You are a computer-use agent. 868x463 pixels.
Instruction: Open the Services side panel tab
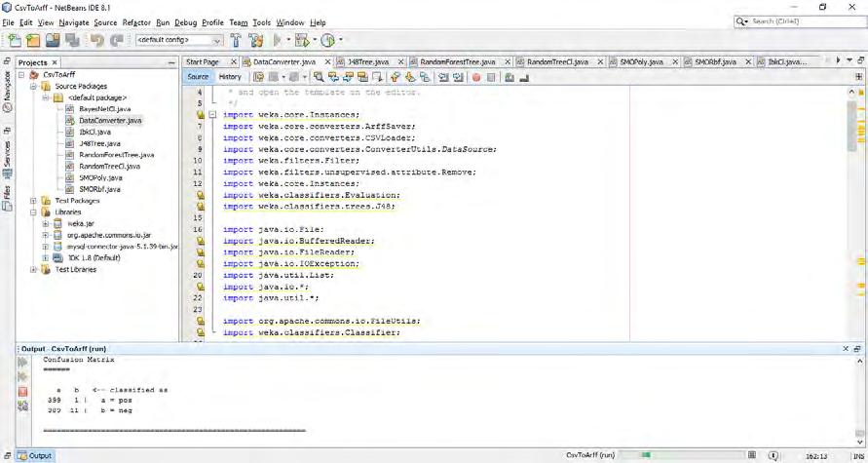coord(7,158)
